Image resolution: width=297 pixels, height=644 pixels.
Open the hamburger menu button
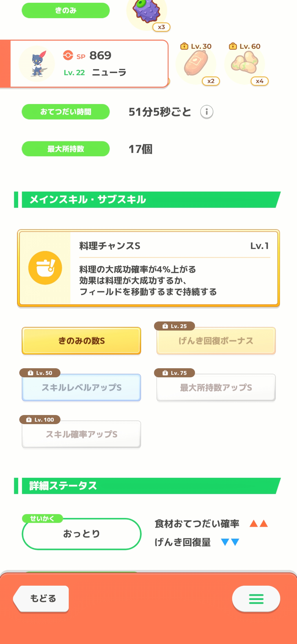[x=256, y=599]
